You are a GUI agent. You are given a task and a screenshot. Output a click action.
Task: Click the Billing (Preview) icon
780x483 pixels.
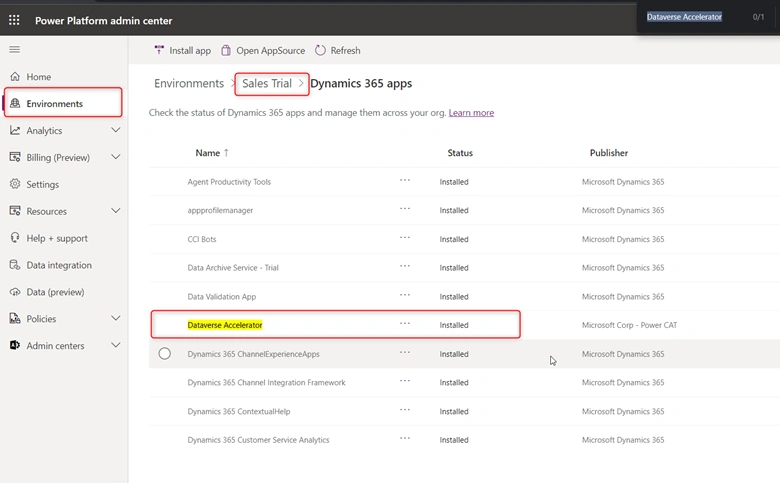point(15,157)
